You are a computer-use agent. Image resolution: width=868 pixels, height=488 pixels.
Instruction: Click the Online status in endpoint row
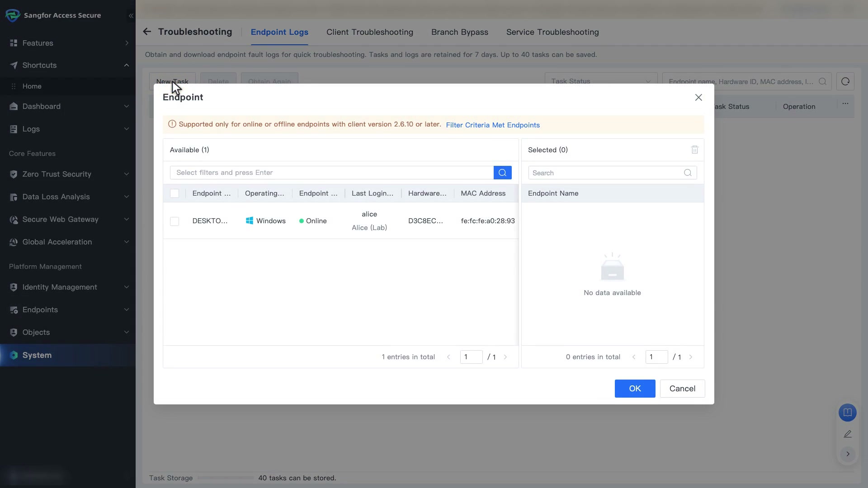[313, 221]
